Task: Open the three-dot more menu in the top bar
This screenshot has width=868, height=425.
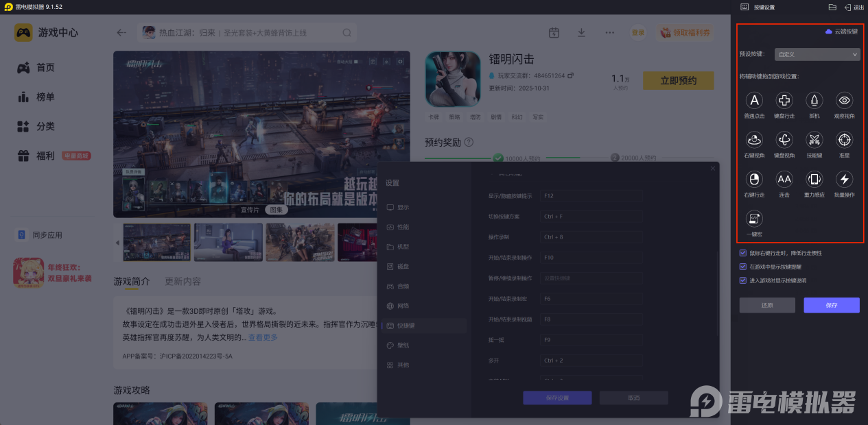Action: (610, 32)
